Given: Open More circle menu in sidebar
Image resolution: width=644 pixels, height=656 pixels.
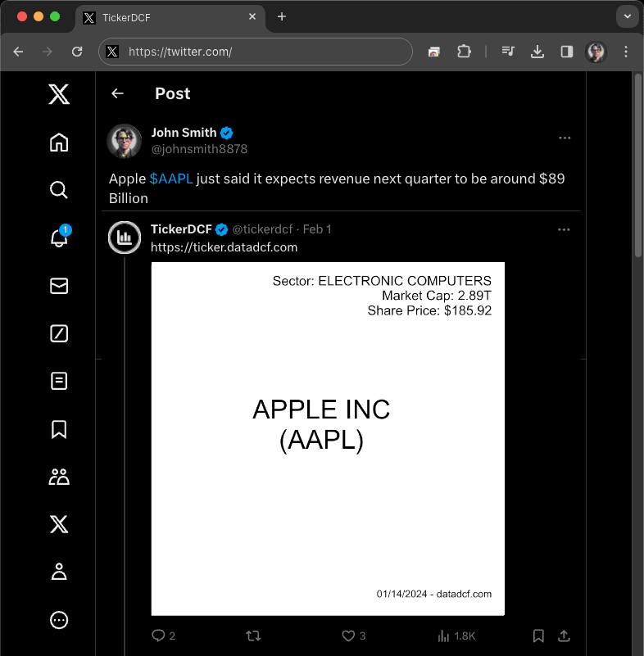Looking at the screenshot, I should pos(59,620).
